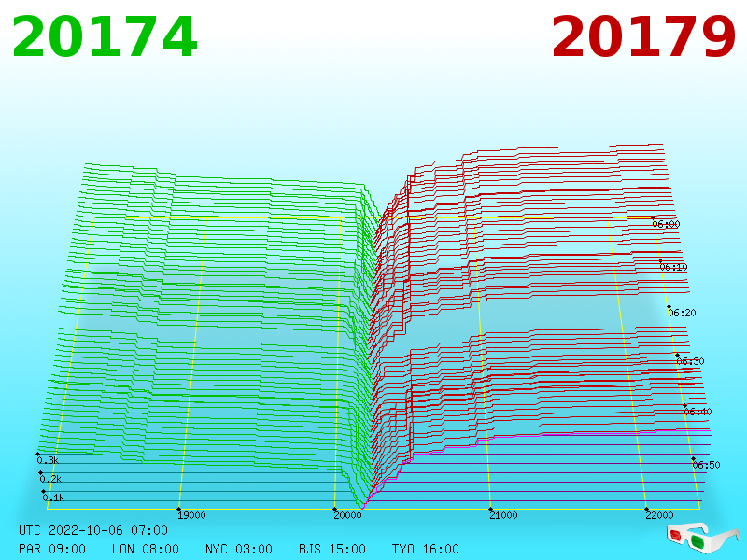
Task: Click the BJS 15:00 time
Action: [332, 549]
